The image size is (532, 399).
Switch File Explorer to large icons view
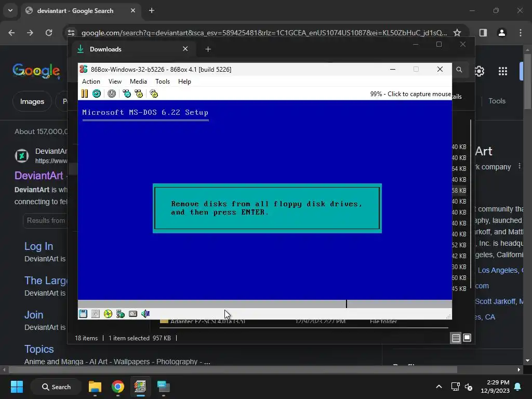pos(467,338)
